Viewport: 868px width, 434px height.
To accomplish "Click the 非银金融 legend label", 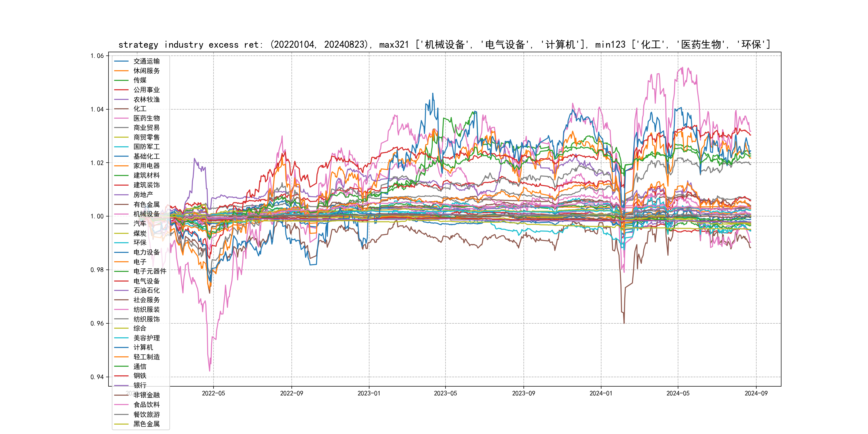I will [x=146, y=395].
